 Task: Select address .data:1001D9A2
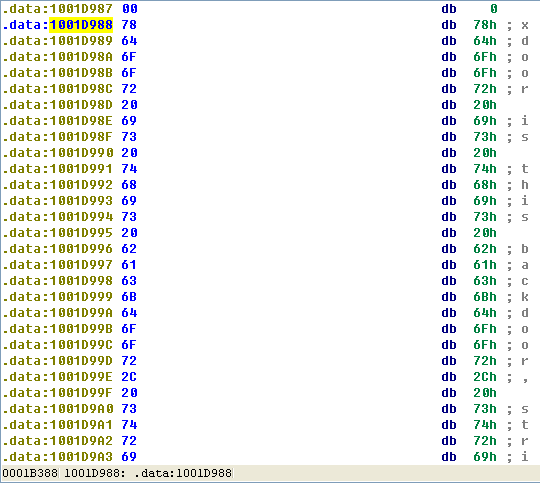(58, 441)
